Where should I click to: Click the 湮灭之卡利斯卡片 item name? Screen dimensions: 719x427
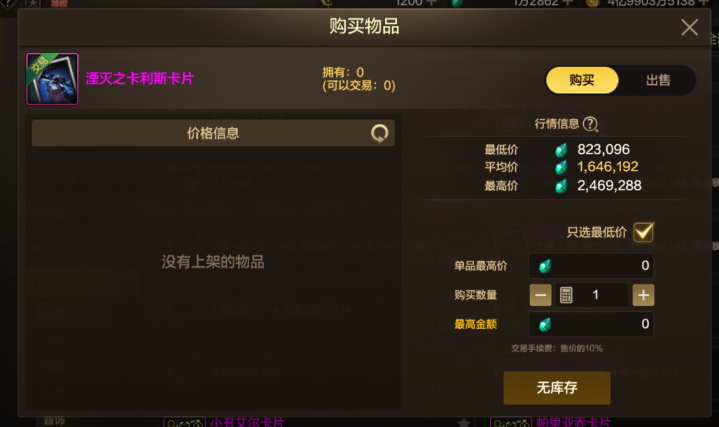(140, 78)
